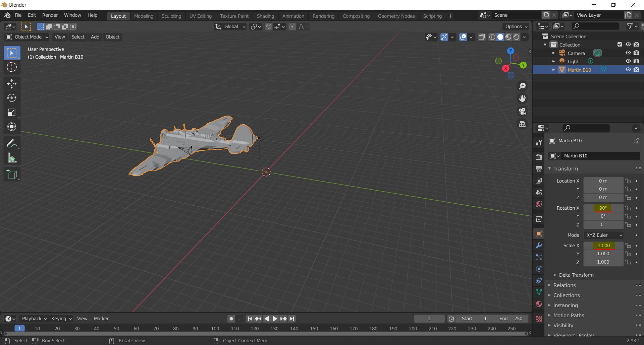Viewport: 644px width, 345px height.
Task: Open the Render menu
Action: [50, 15]
